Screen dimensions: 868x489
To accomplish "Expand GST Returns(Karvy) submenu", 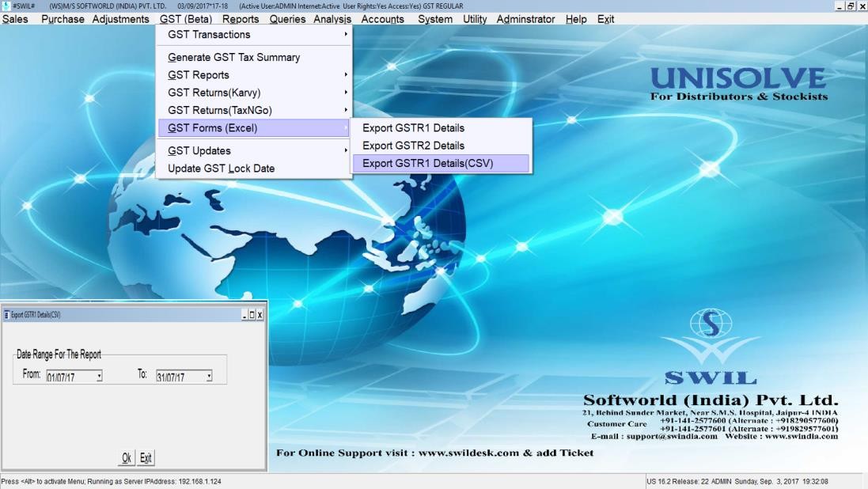I will [254, 93].
